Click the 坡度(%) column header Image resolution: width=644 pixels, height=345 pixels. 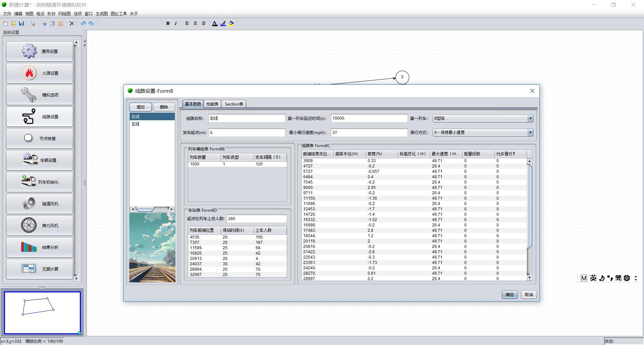point(382,154)
